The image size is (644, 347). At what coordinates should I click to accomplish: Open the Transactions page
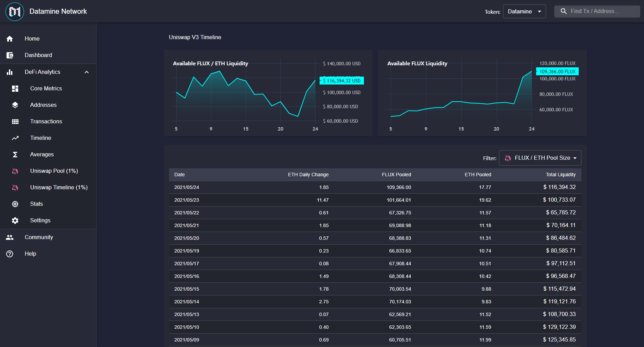pos(48,122)
